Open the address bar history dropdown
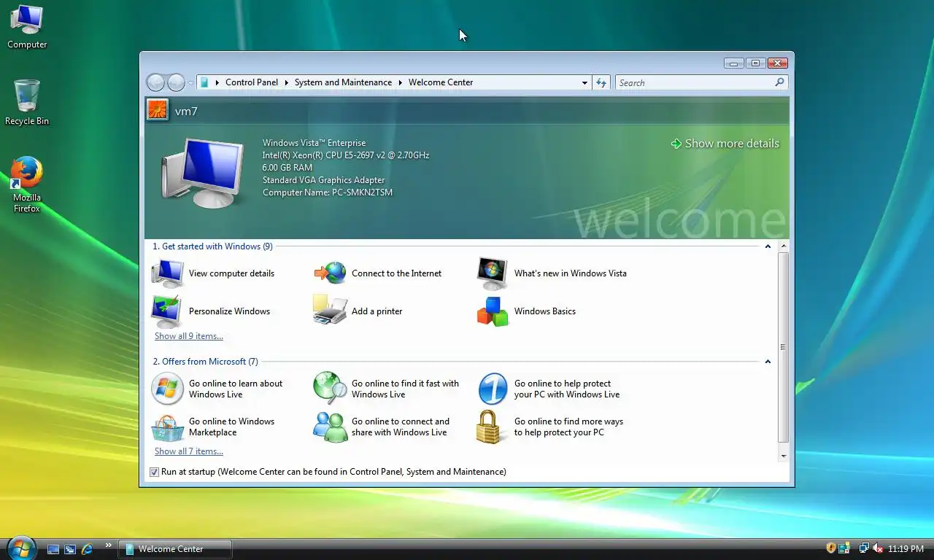Image resolution: width=934 pixels, height=560 pixels. [584, 83]
